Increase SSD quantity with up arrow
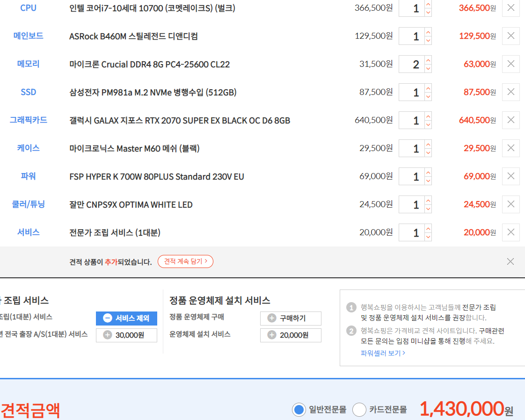This screenshot has width=525, height=420. [x=428, y=88]
